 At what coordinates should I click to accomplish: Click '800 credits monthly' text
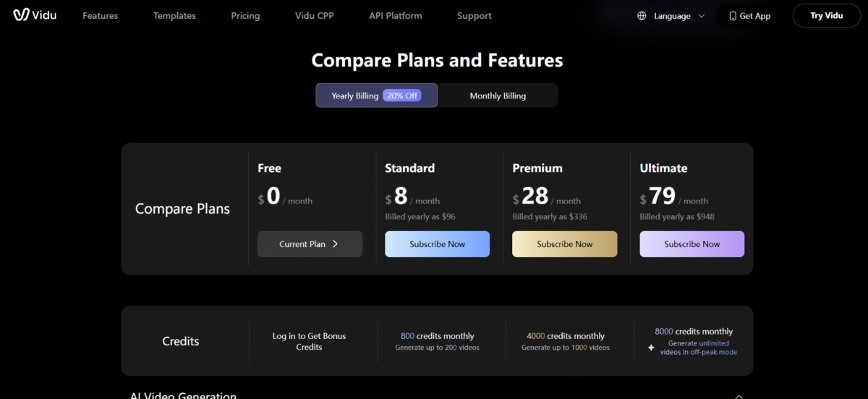pos(438,336)
